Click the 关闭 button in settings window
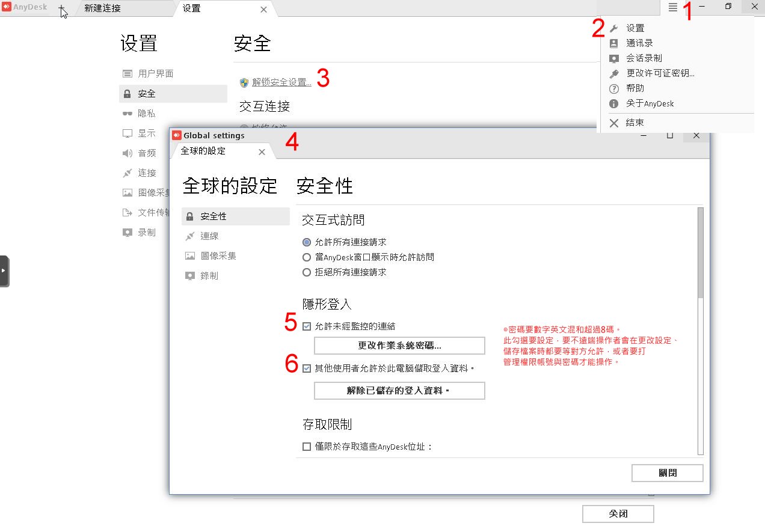The height and width of the screenshot is (532, 765). 618,514
